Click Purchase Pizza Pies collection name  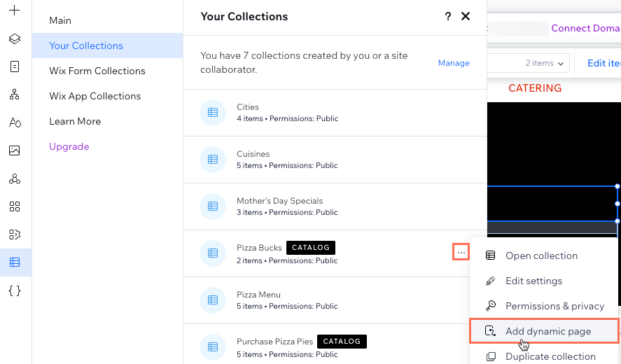click(275, 342)
